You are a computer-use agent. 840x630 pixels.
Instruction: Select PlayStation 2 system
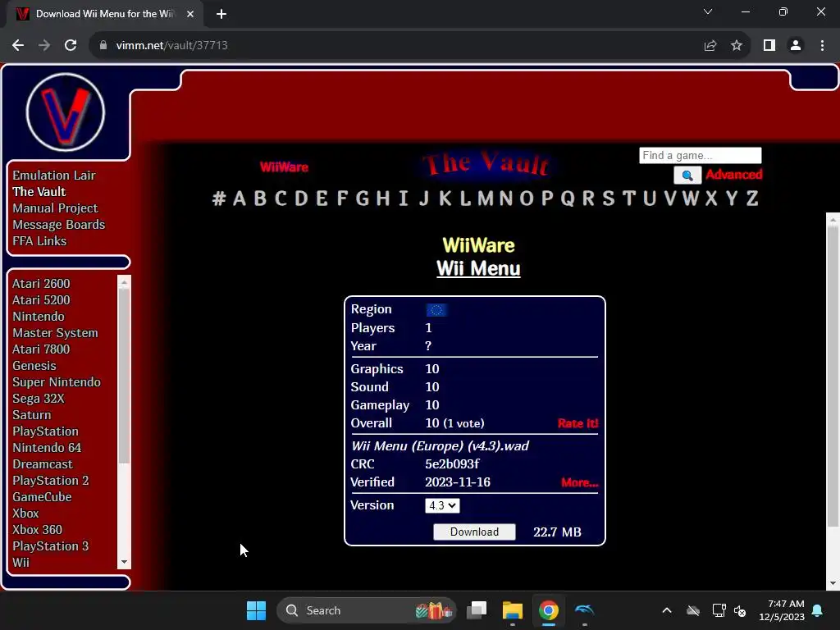coord(50,481)
